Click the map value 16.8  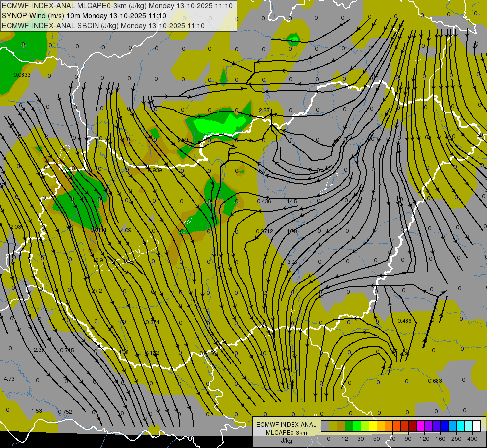[x=292, y=231]
